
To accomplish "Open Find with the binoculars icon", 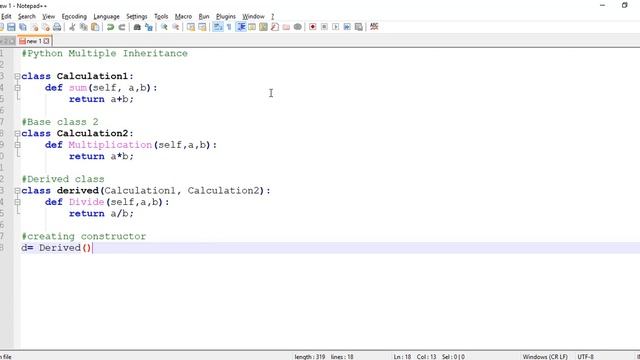I will click(x=137, y=27).
